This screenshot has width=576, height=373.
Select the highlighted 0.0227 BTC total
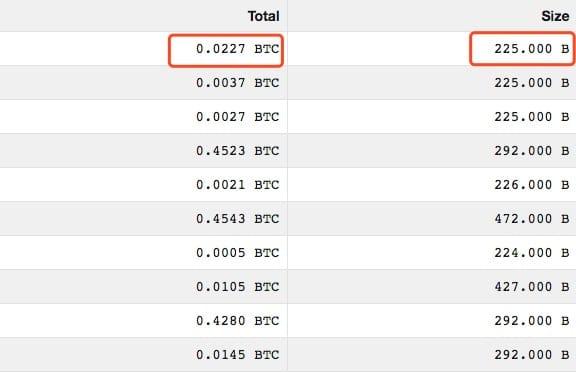[238, 49]
